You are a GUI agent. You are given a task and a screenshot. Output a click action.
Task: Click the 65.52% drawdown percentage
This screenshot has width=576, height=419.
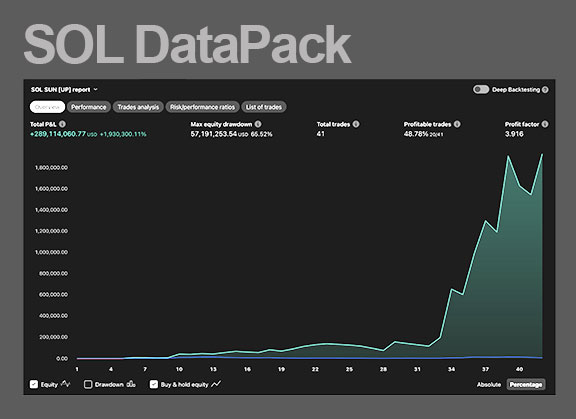(262, 134)
